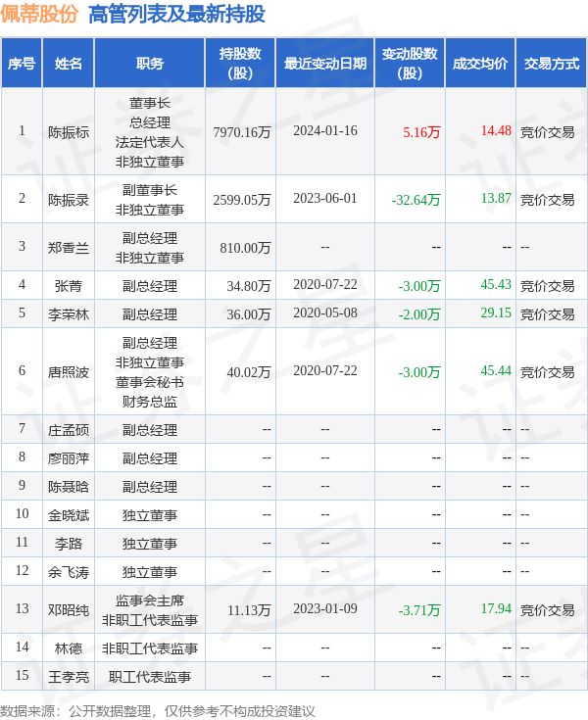Click the red change value 5.16万
Image resolution: width=588 pixels, height=720 pixels.
(x=421, y=132)
